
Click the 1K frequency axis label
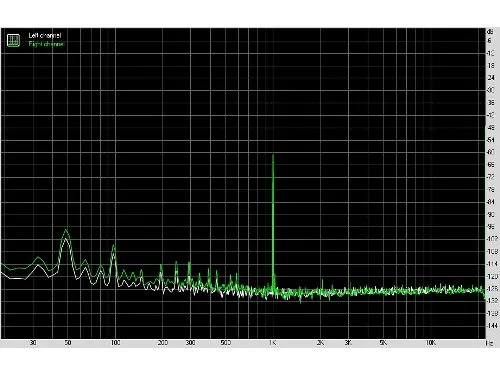pyautogui.click(x=273, y=343)
